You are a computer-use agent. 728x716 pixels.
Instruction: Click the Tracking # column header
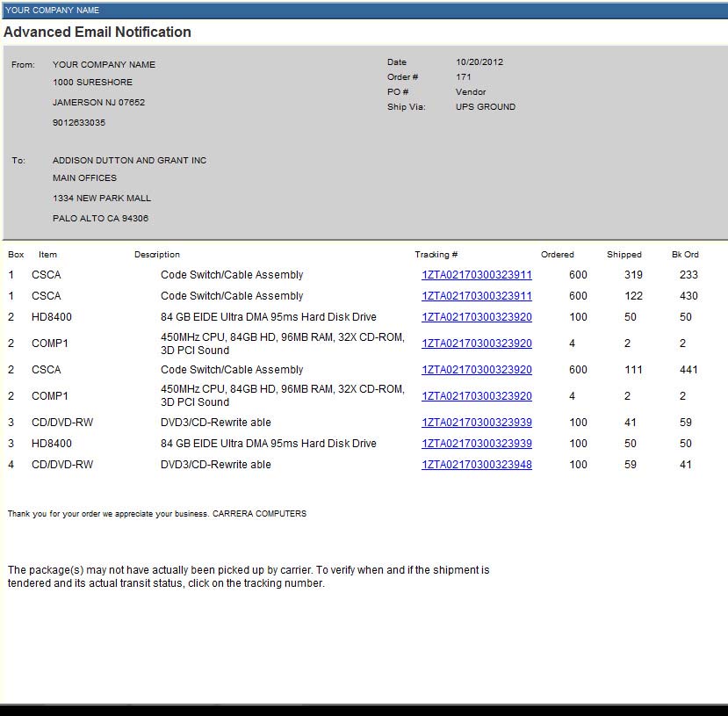(x=436, y=255)
